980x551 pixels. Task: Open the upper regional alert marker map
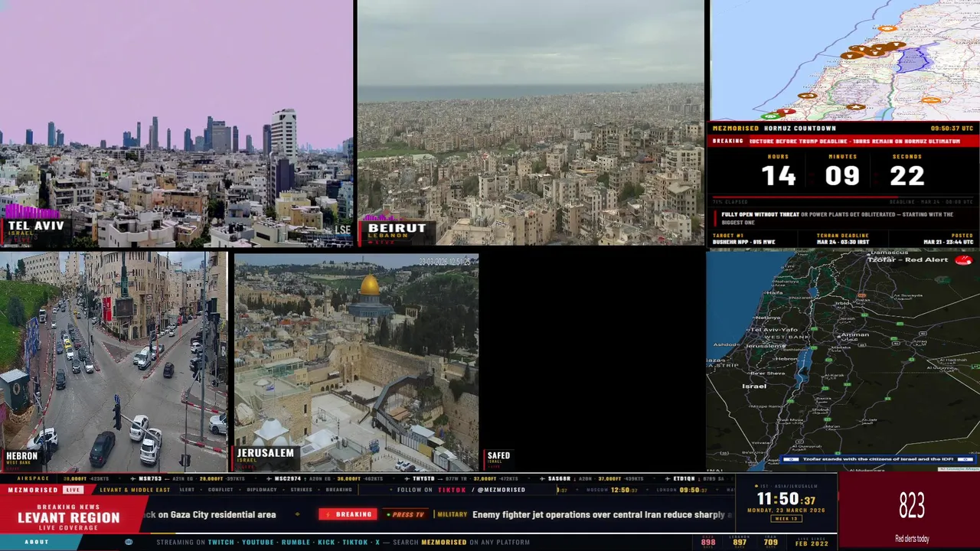pos(844,60)
